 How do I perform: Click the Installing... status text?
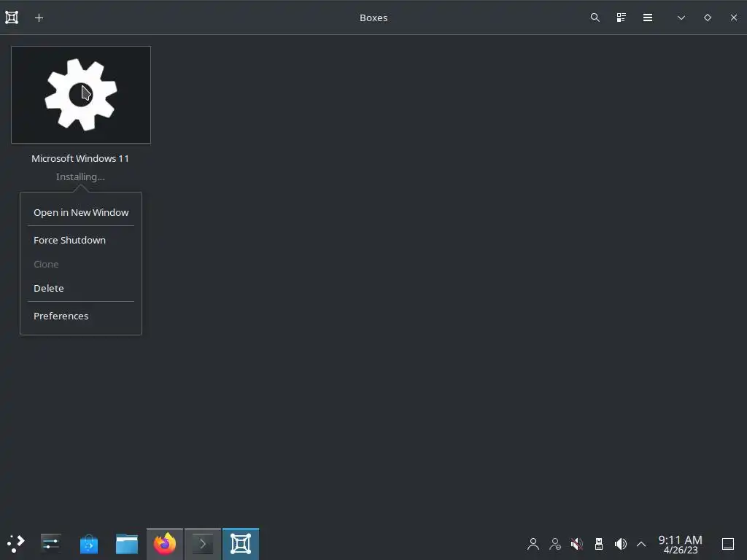click(x=80, y=176)
